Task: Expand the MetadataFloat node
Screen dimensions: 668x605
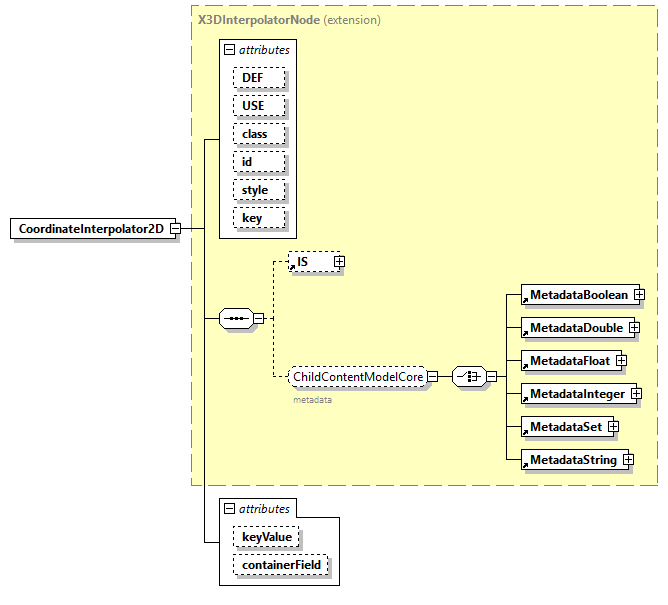Action: coord(621,360)
